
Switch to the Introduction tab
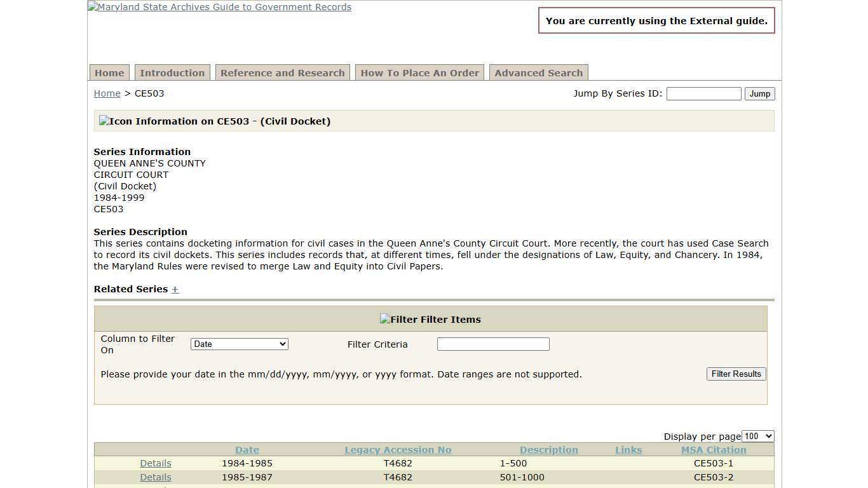(172, 72)
